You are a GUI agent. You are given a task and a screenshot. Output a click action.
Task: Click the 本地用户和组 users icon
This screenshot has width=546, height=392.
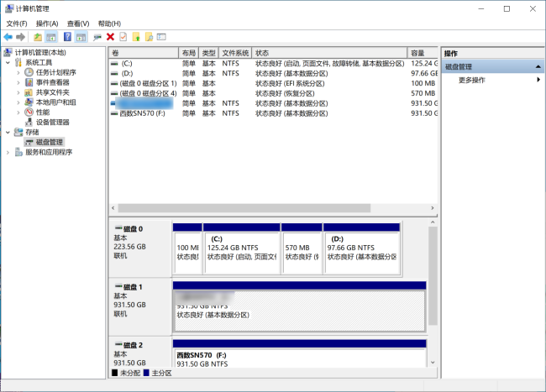29,102
